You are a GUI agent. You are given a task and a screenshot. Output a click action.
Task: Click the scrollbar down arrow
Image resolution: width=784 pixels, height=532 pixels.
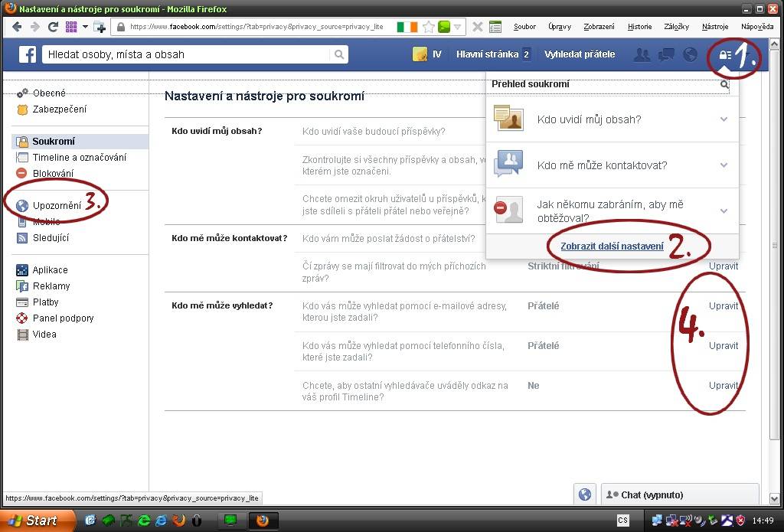pyautogui.click(x=775, y=498)
